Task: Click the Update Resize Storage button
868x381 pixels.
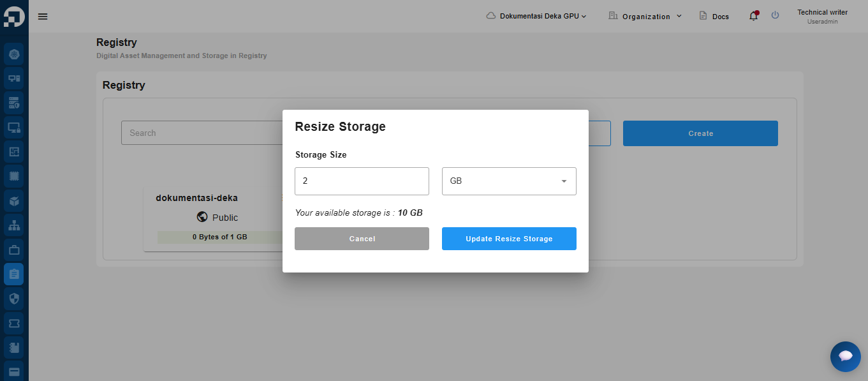Action: (x=509, y=239)
